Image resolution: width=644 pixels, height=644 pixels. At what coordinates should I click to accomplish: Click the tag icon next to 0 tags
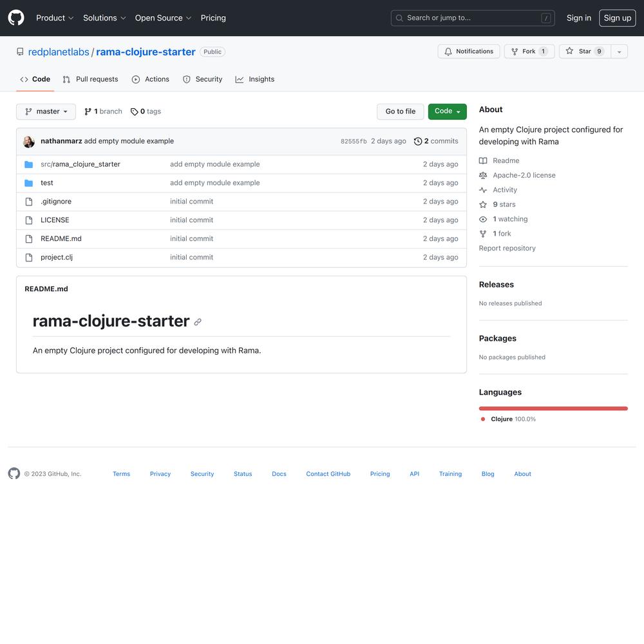coord(135,111)
